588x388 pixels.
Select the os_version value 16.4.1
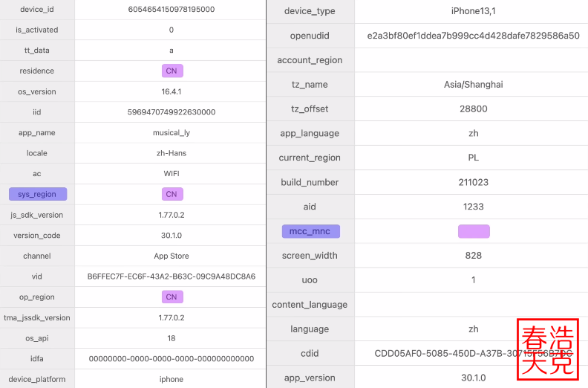pos(171,91)
